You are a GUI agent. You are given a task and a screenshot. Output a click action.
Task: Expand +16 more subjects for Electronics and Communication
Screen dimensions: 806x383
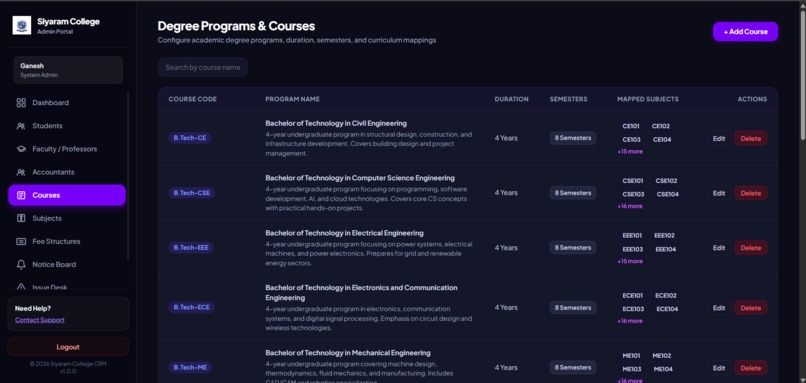[x=630, y=321]
